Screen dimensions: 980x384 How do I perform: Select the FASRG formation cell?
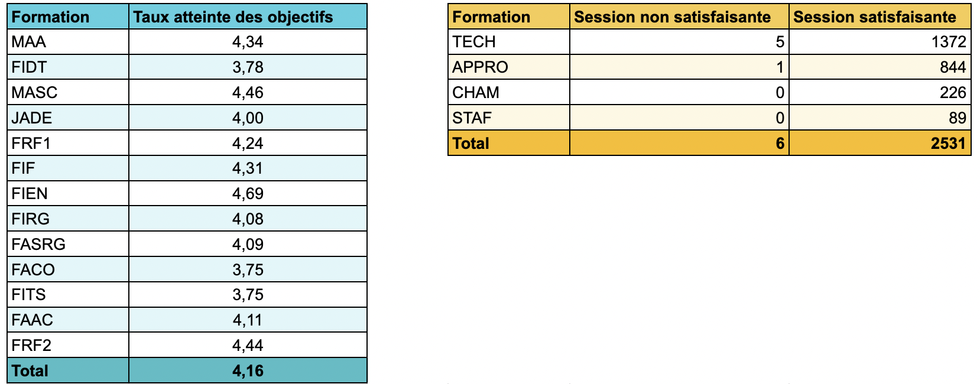(x=67, y=244)
